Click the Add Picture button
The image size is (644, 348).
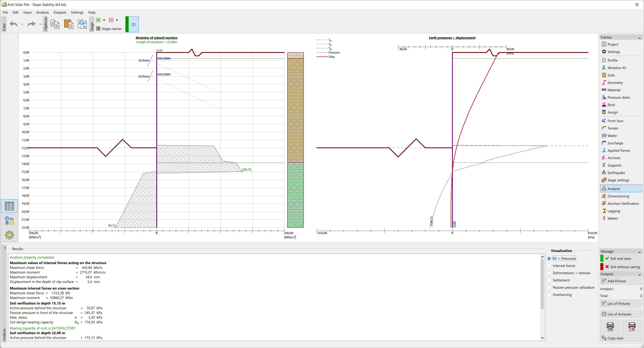click(x=621, y=281)
